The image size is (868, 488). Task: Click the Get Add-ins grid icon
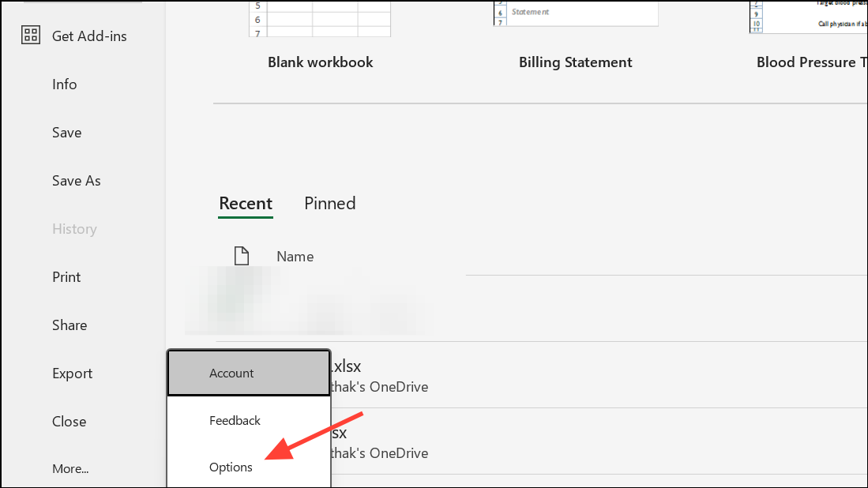click(x=31, y=36)
